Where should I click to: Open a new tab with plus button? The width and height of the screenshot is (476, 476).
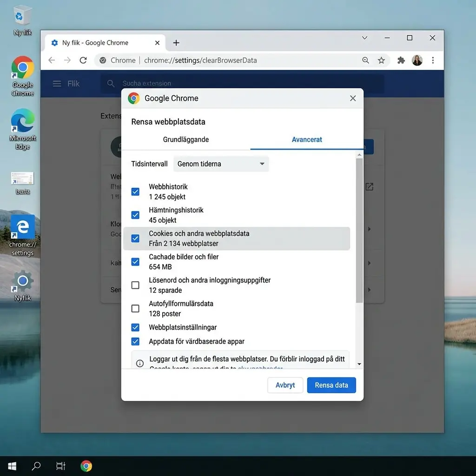(x=176, y=43)
